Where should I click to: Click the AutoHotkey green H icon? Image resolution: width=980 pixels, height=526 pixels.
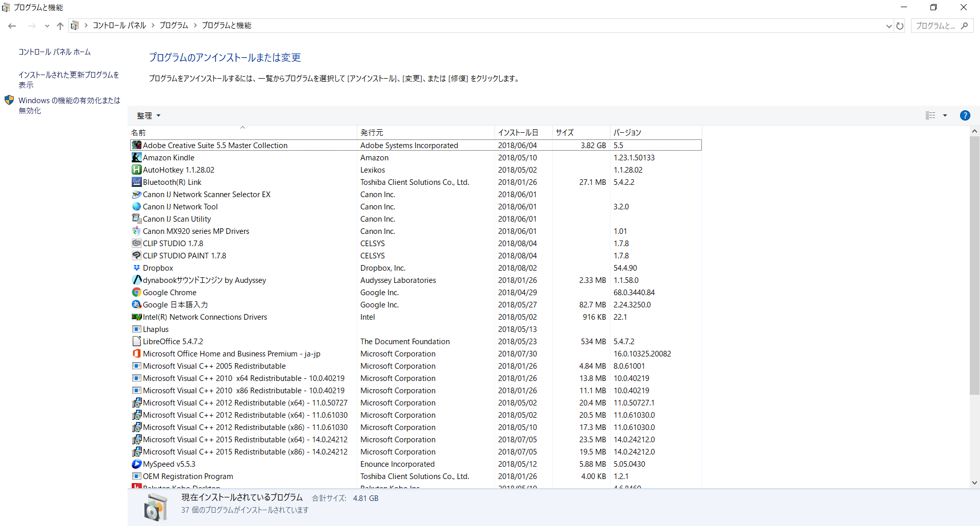point(136,170)
